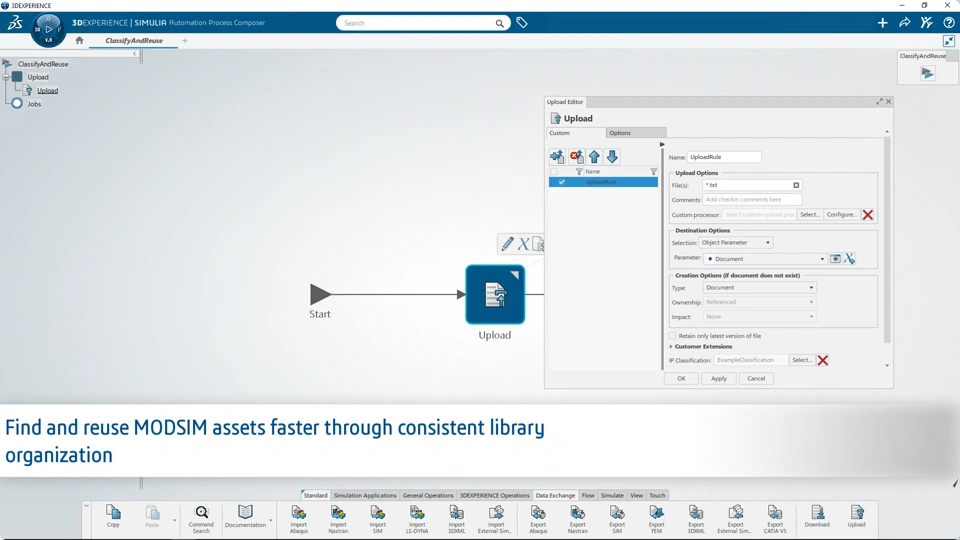The image size is (960, 540).
Task: Click the parameter mapping X icon beside Document
Action: coord(850,258)
